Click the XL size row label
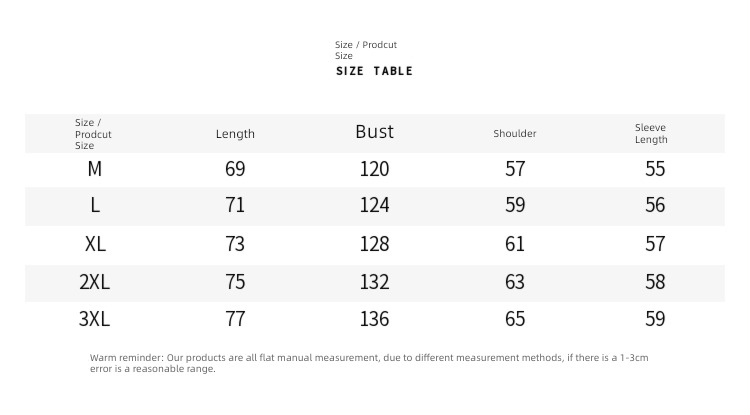The height and width of the screenshot is (415, 750). pyautogui.click(x=95, y=244)
